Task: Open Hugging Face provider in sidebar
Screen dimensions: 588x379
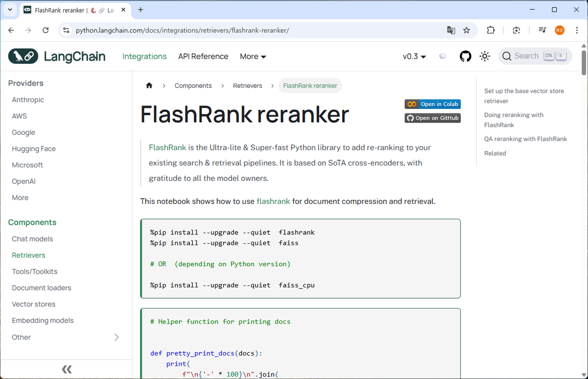Action: 34,148
